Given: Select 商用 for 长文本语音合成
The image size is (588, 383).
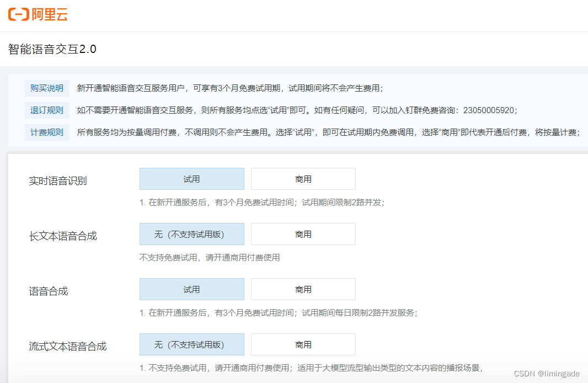Looking at the screenshot, I should tap(303, 234).
